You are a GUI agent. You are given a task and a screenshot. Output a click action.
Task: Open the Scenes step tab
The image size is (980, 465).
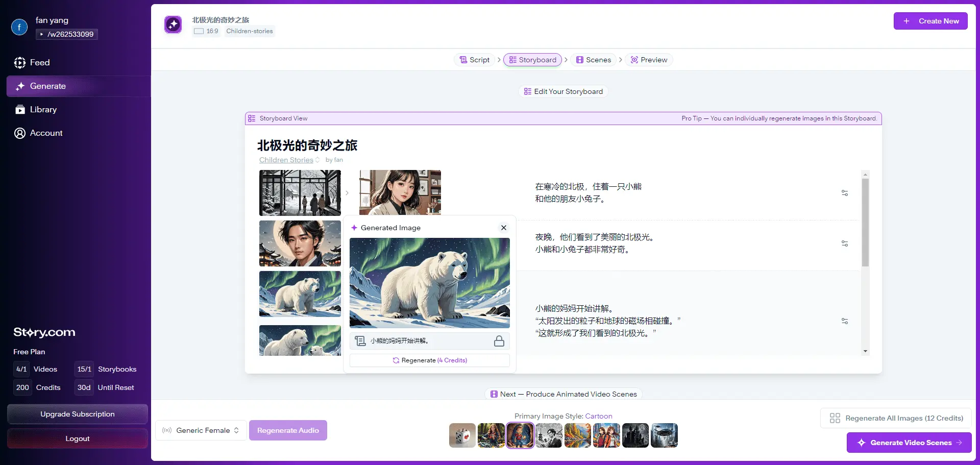click(x=593, y=60)
